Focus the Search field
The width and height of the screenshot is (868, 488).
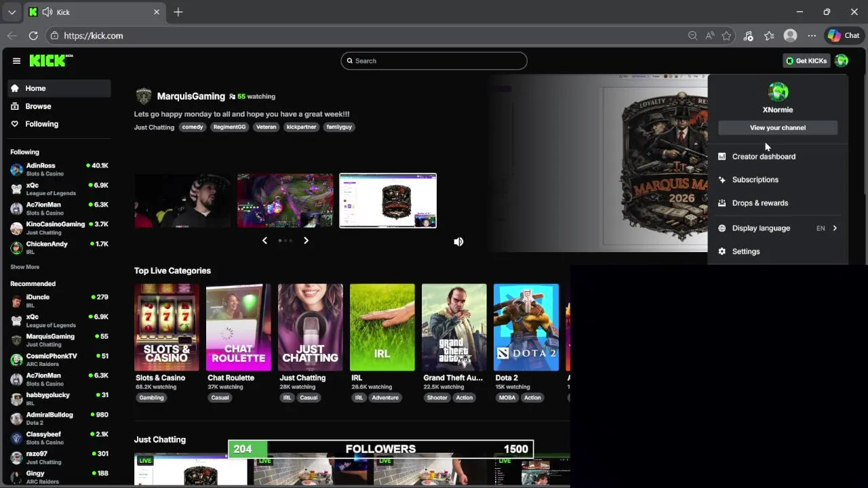point(434,61)
